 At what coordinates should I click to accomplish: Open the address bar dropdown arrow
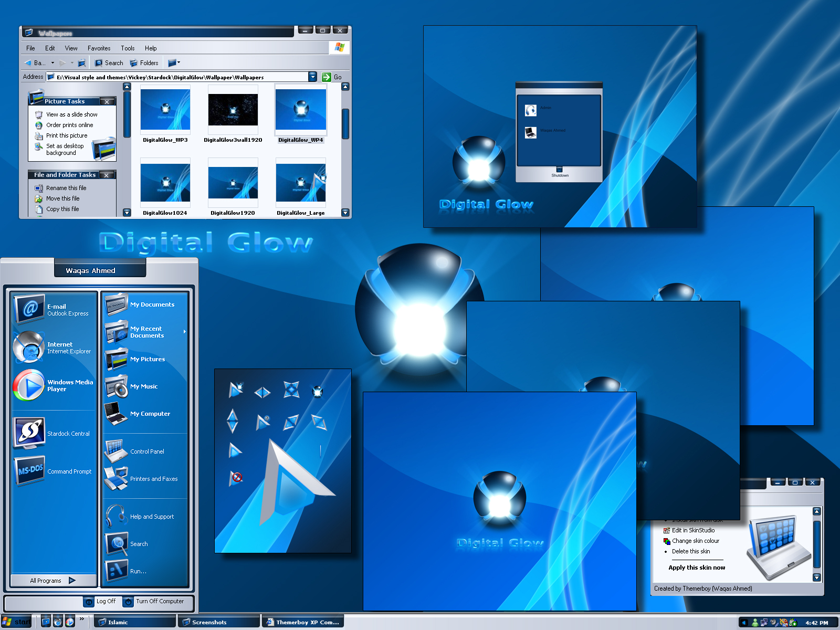(x=313, y=77)
